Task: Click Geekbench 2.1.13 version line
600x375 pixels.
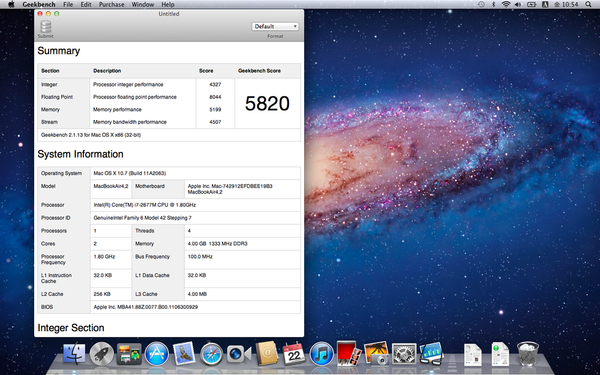Action: pyautogui.click(x=91, y=135)
